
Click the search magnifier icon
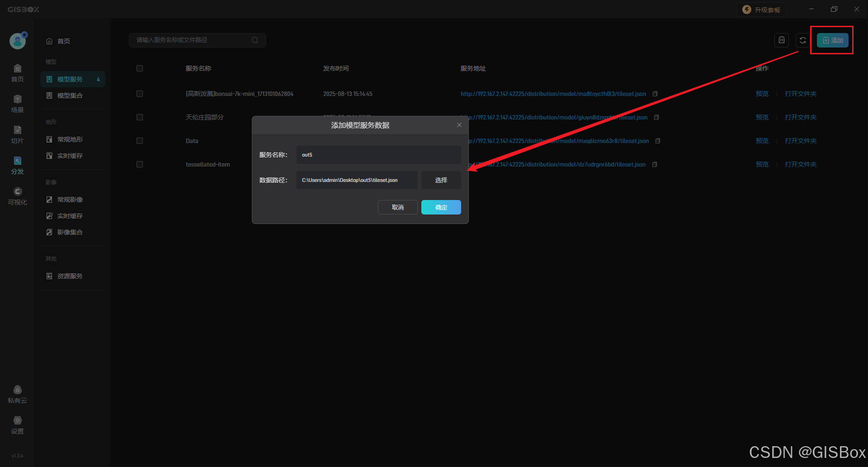(x=255, y=40)
